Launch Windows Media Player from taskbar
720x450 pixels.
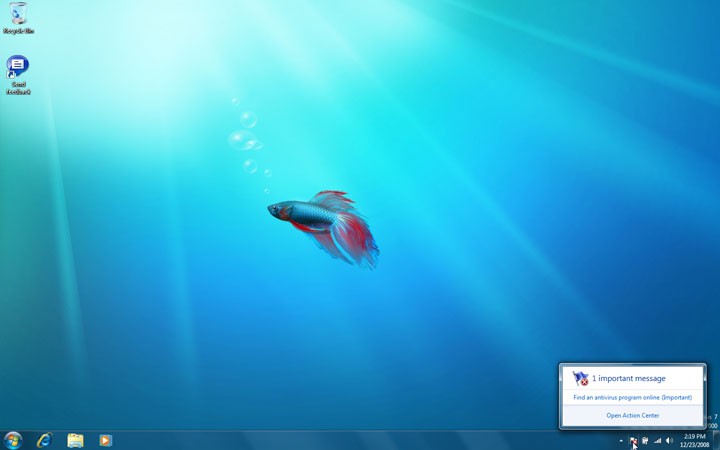[106, 441]
